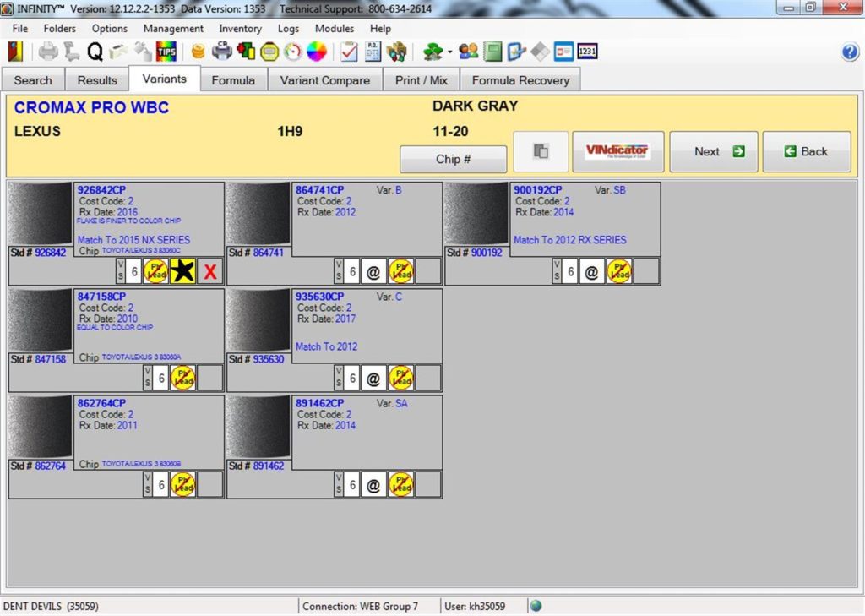Click the blue window card icon

[x=563, y=52]
